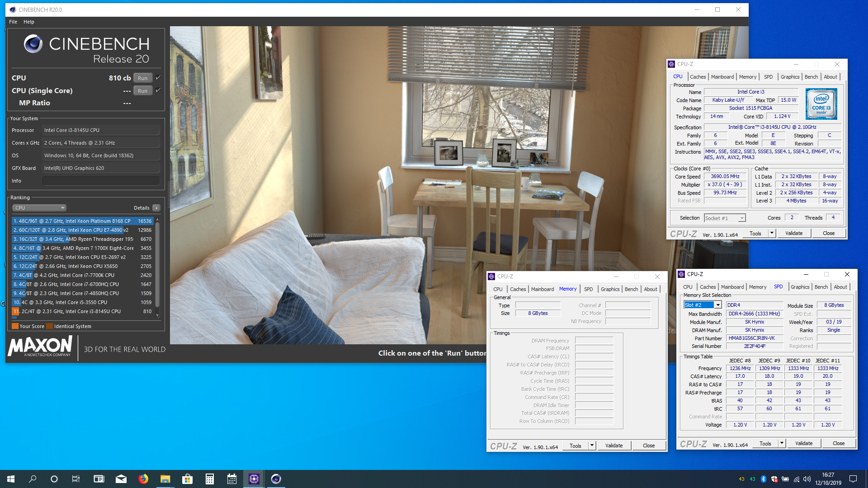Open volume control in system tray

[807, 479]
